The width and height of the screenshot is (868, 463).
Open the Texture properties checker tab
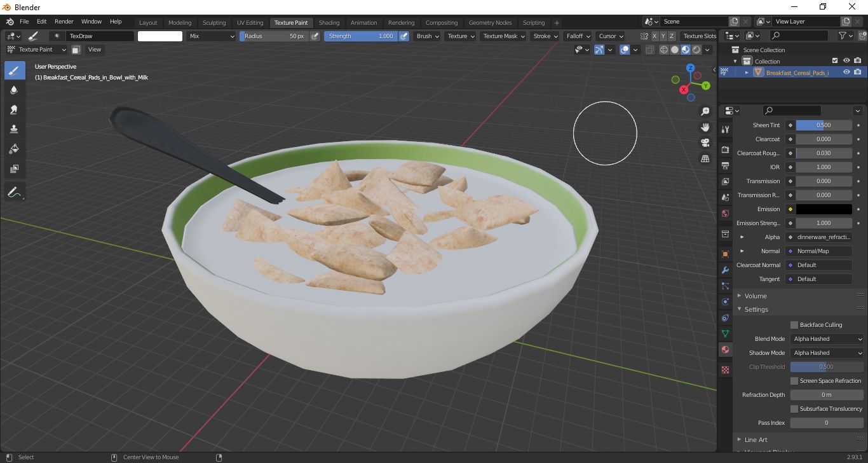point(725,370)
